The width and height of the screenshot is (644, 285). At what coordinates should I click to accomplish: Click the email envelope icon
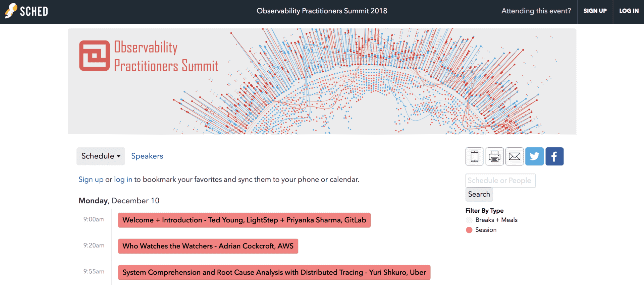pyautogui.click(x=515, y=156)
